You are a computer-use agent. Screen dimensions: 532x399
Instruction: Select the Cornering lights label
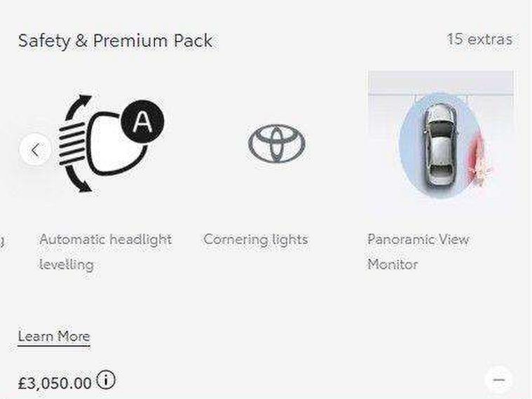pyautogui.click(x=256, y=240)
